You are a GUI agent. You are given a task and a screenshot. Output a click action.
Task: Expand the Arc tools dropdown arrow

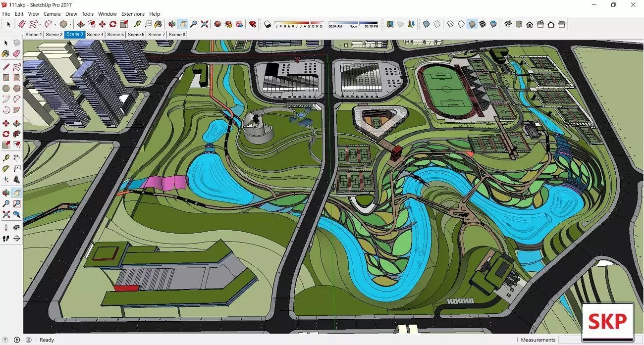[x=55, y=24]
